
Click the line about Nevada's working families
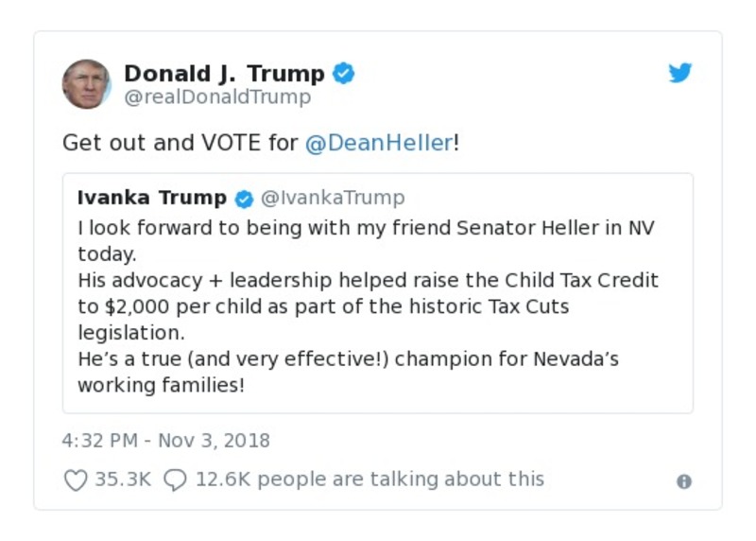(348, 360)
